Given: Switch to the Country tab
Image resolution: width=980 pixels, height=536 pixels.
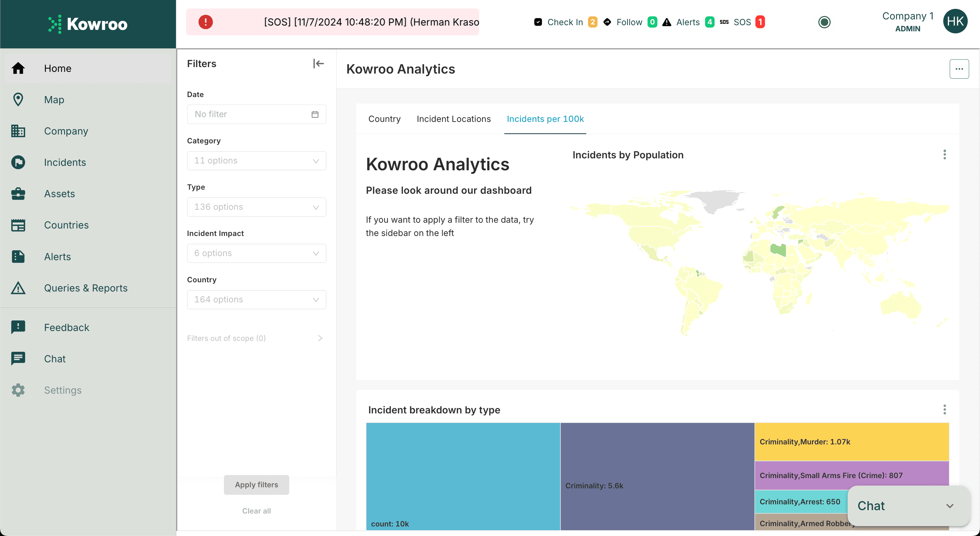Looking at the screenshot, I should point(384,119).
